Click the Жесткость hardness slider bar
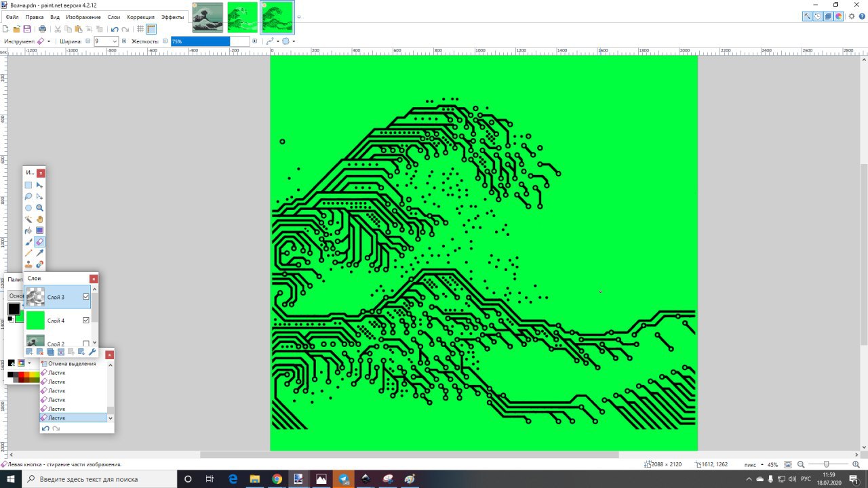Screen dimensions: 868x488 (210, 41)
